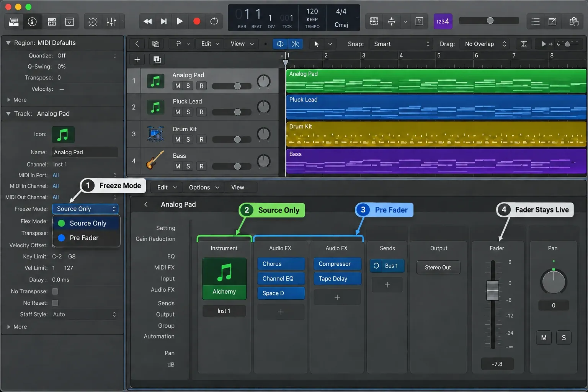
Task: Open the Drag dropdown set to No Overlap
Action: point(485,44)
